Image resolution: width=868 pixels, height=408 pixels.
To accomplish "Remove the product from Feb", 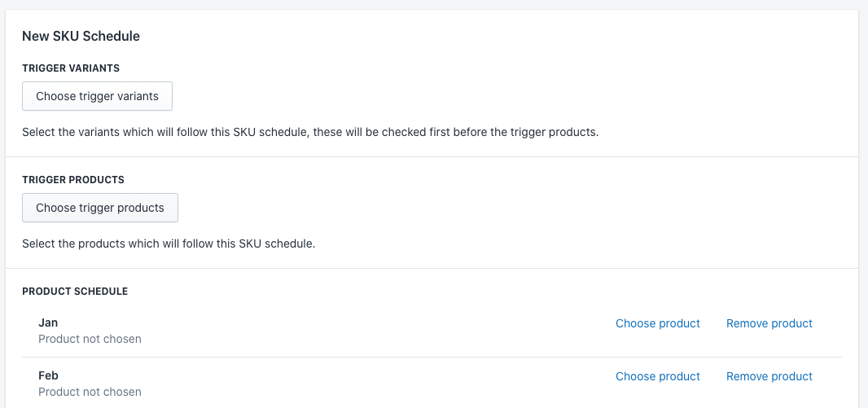I will tap(769, 376).
